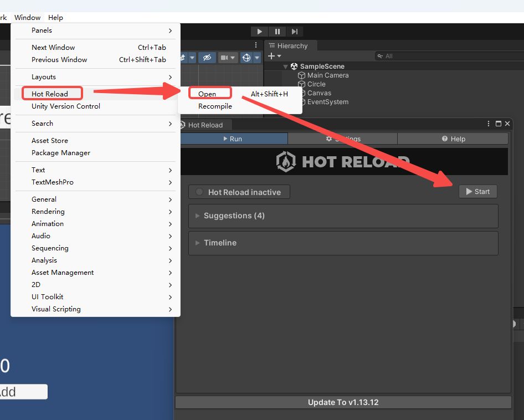524x420 pixels.
Task: Open the Sequencing submenu
Action: [x=96, y=248]
